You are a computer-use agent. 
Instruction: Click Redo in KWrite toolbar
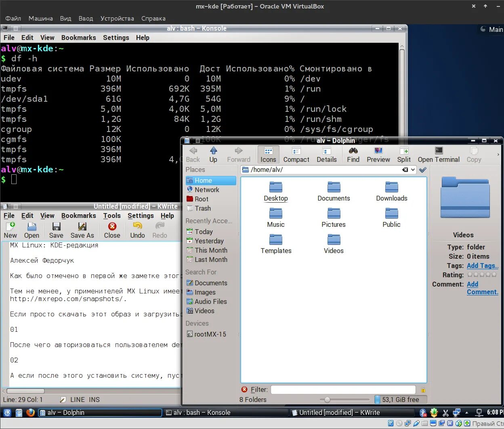point(160,230)
